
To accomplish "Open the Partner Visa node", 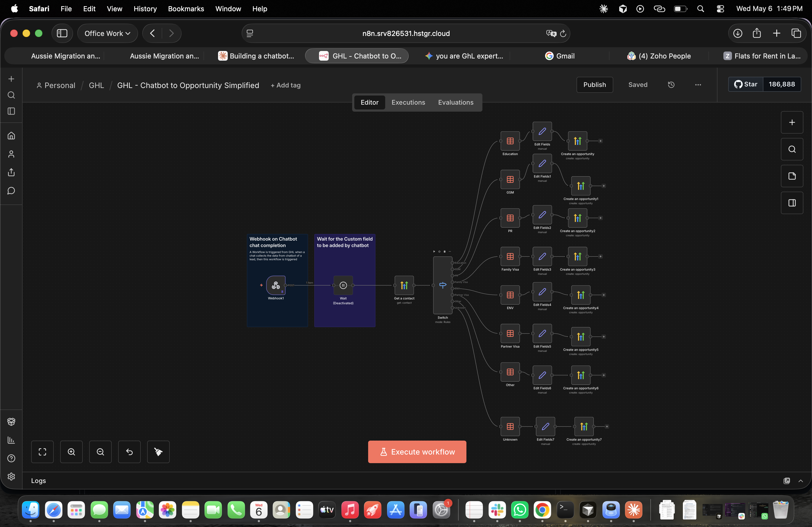I will click(x=510, y=333).
